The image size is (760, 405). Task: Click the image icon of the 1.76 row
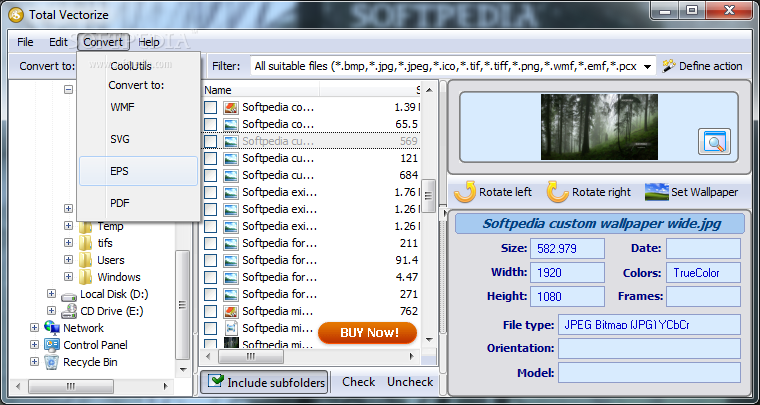click(231, 192)
